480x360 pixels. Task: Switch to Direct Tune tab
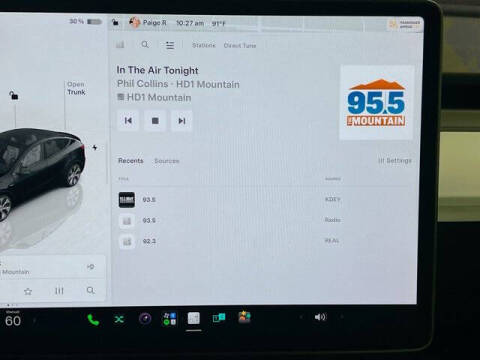point(240,45)
